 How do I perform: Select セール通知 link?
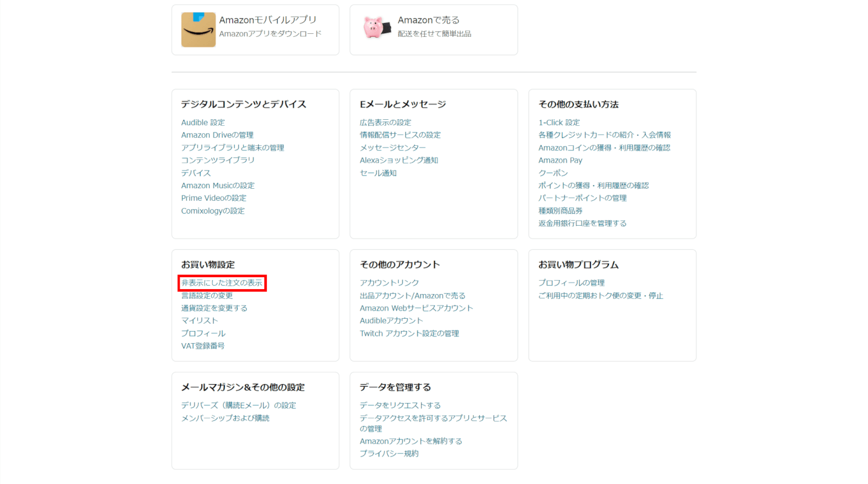click(x=378, y=173)
